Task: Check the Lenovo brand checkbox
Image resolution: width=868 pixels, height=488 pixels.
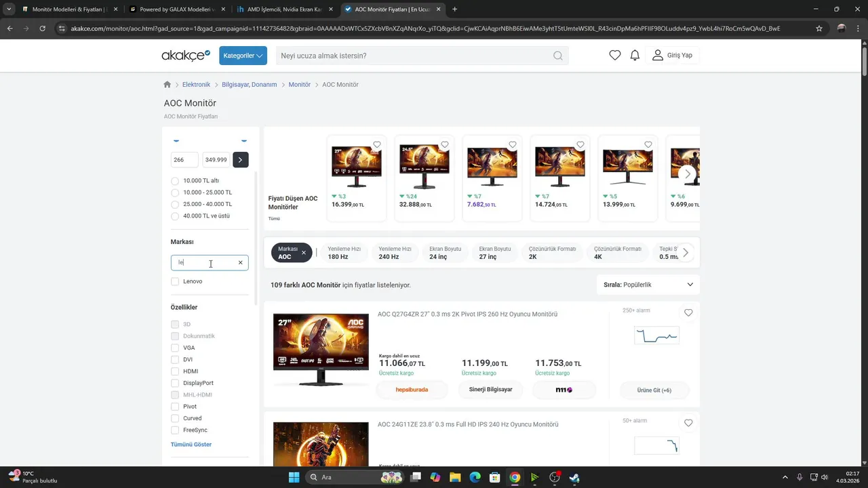Action: pos(175,281)
